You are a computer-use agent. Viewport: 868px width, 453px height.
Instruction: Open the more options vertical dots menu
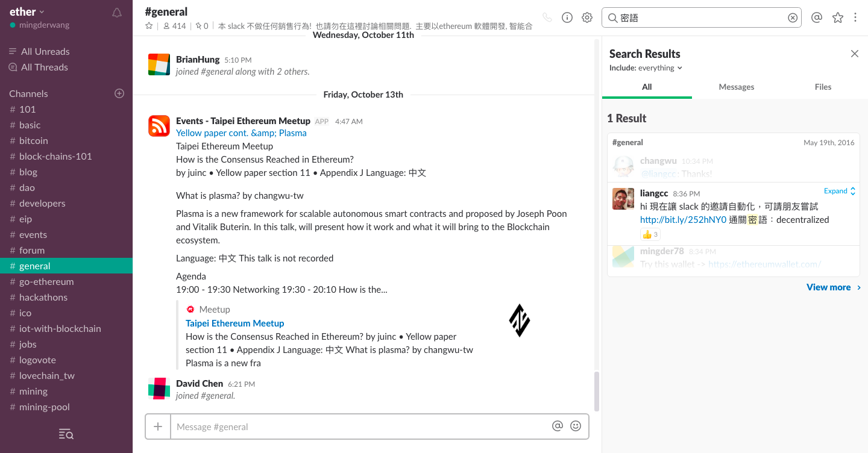(x=855, y=17)
